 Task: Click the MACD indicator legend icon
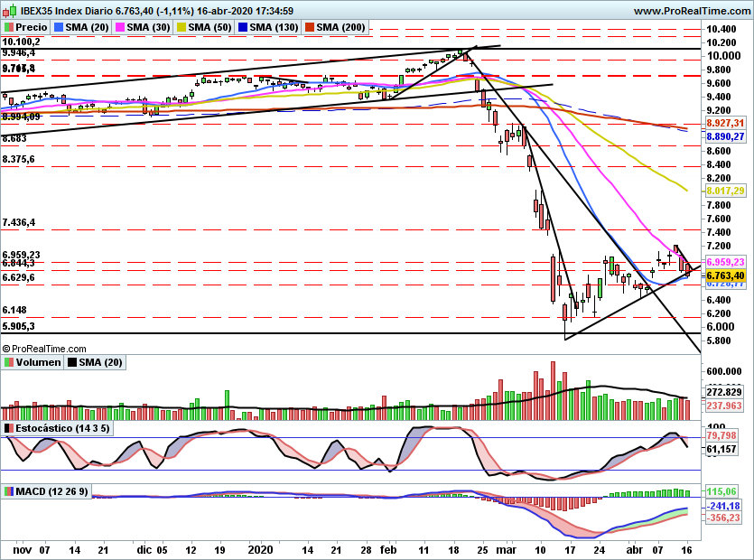point(8,491)
